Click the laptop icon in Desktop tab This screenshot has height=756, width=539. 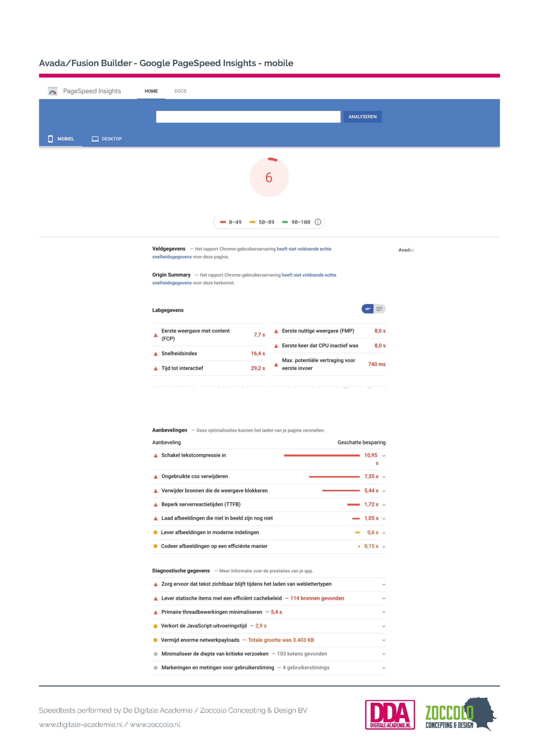(x=95, y=139)
